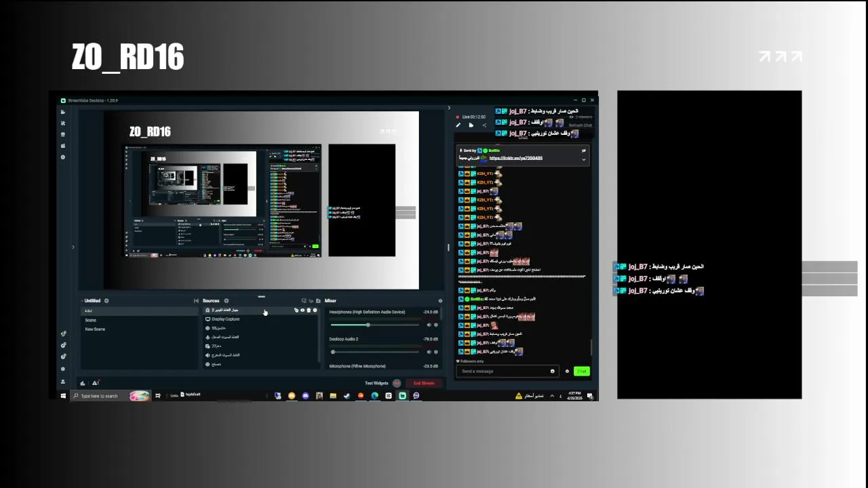Show hidden icons in the system tray
The width and height of the screenshot is (868, 488).
(x=552, y=396)
